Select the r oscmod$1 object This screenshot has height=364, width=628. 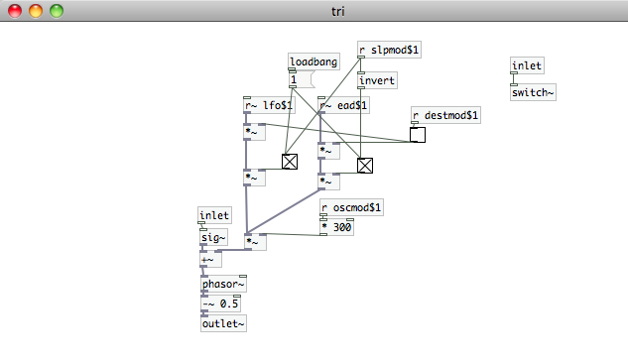[x=351, y=207]
